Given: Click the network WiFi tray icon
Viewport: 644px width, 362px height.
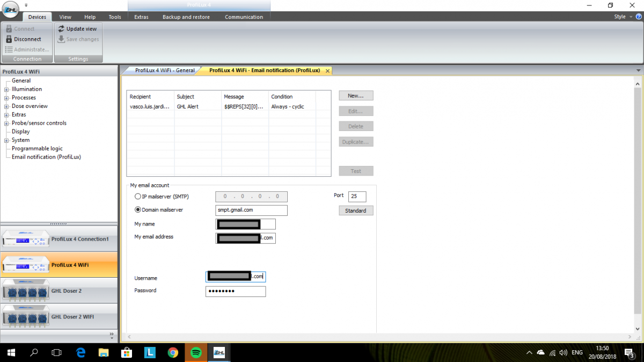Looking at the screenshot, I should (x=552, y=353).
